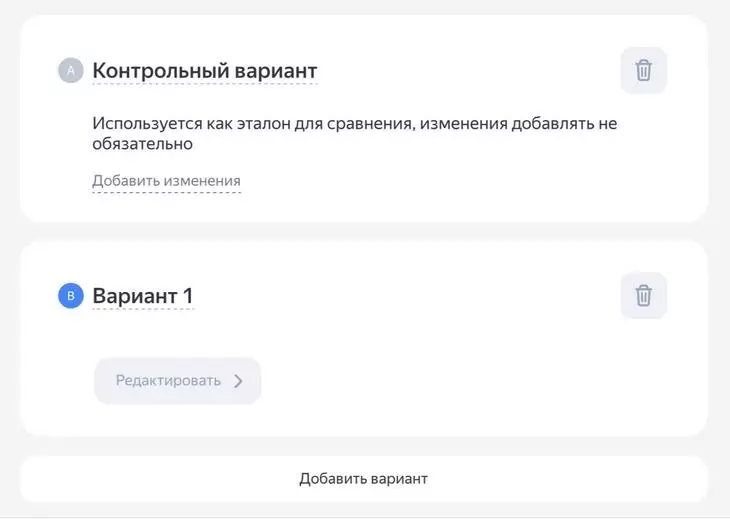The image size is (730, 519).
Task: Rename the Контрольный вариант title
Action: 204,71
